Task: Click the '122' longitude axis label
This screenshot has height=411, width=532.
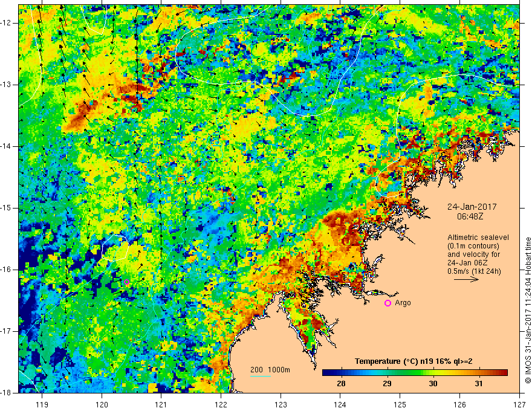Action: coord(221,404)
